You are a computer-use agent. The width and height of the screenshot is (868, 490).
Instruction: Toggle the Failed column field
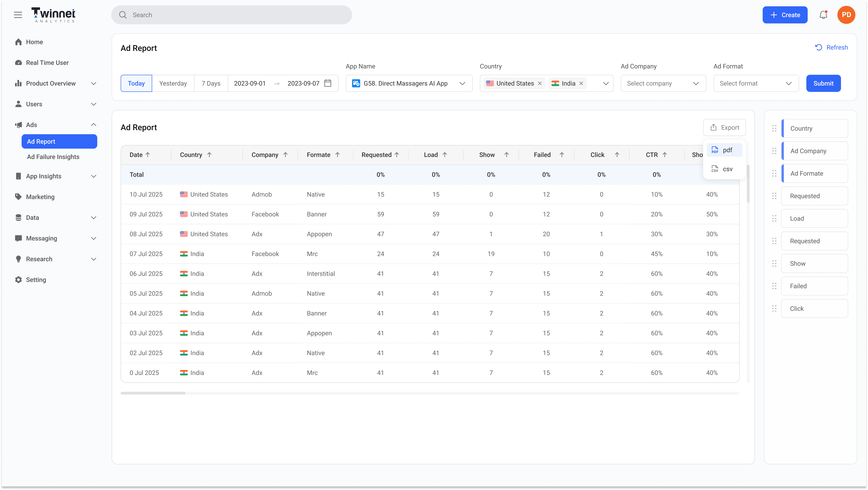pos(814,286)
